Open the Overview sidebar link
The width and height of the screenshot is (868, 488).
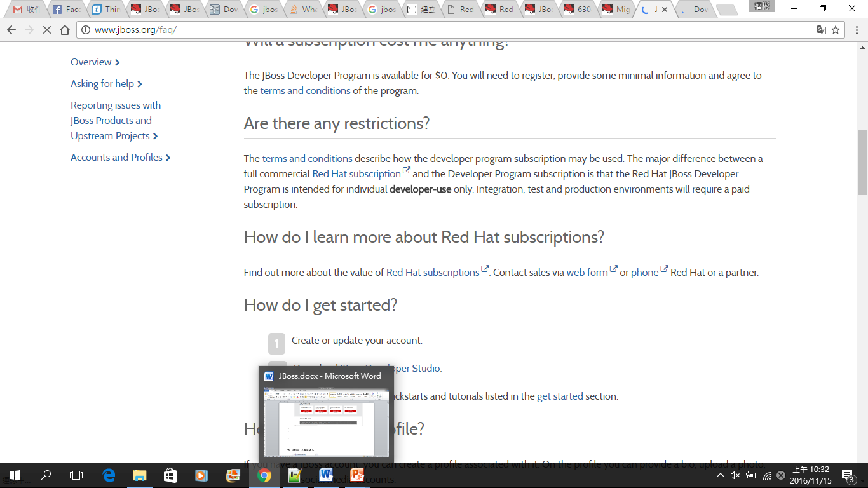[x=95, y=62]
